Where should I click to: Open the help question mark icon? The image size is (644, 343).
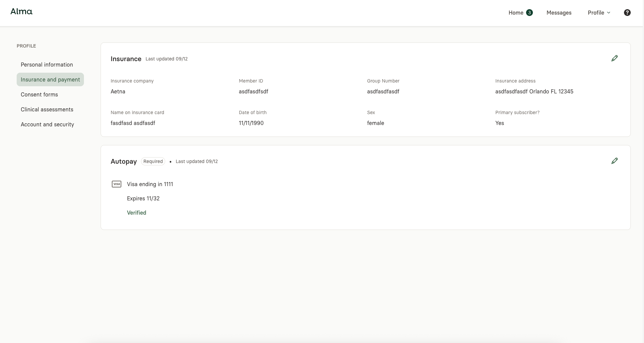pyautogui.click(x=627, y=12)
